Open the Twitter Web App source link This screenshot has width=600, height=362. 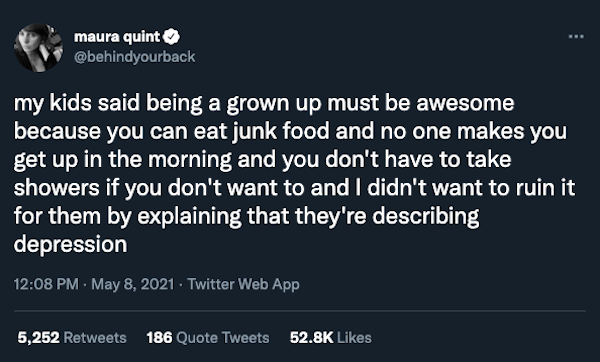coord(243,284)
